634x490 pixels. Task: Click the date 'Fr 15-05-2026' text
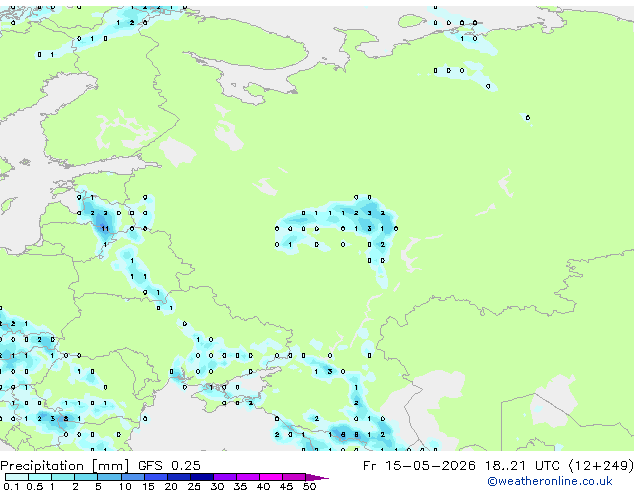pyautogui.click(x=419, y=466)
